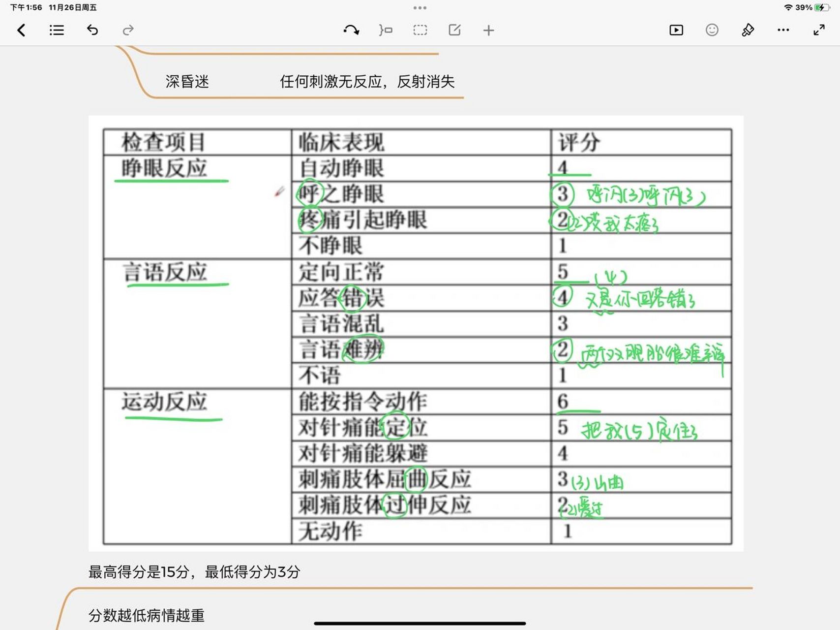Redo the last stroke

(x=128, y=30)
